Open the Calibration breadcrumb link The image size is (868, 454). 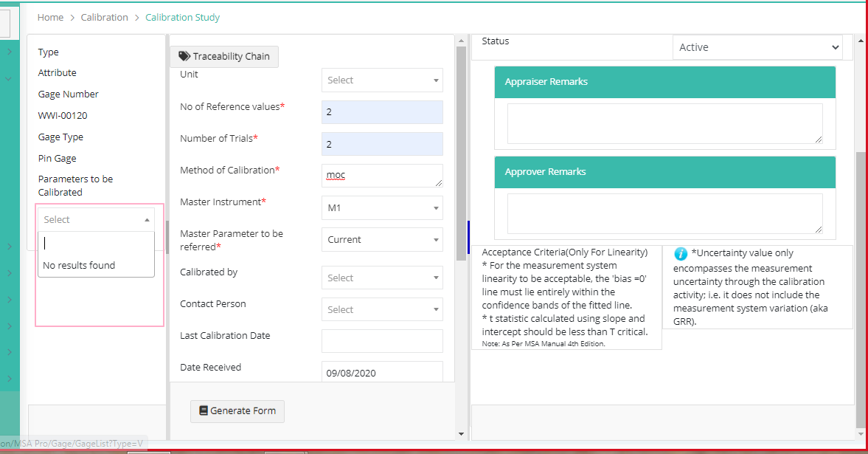104,17
